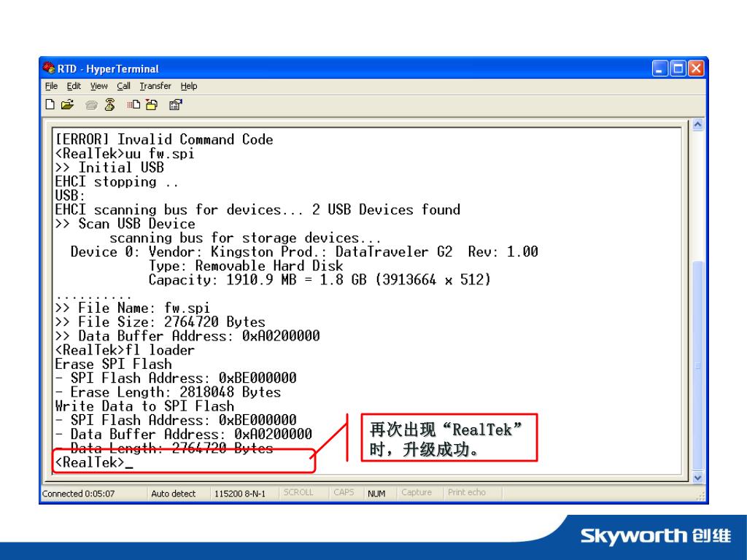Click the Open file toolbar icon

[68, 104]
